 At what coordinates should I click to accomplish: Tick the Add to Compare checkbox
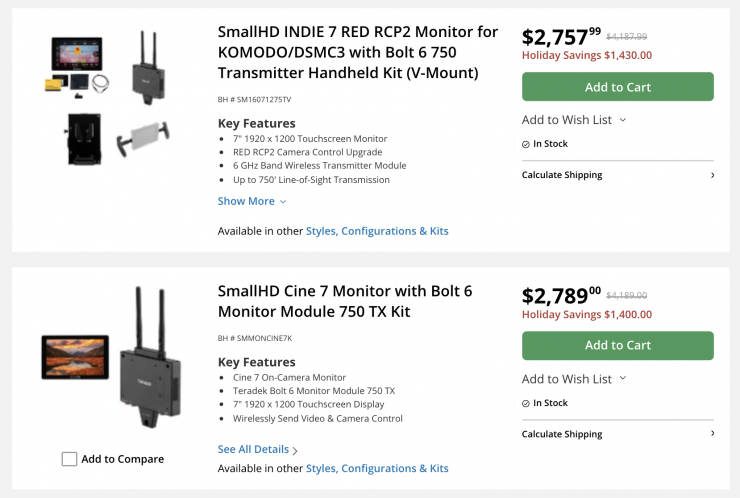pos(69,459)
